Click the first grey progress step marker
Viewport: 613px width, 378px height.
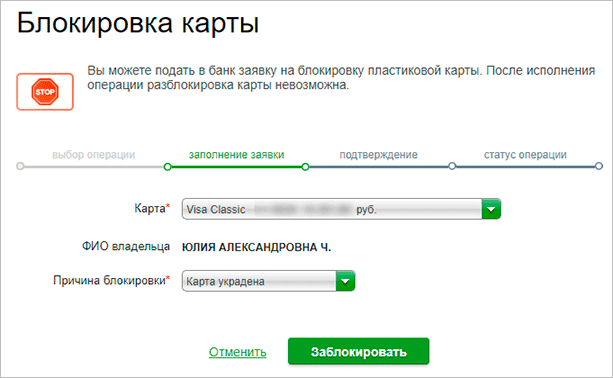click(x=20, y=166)
